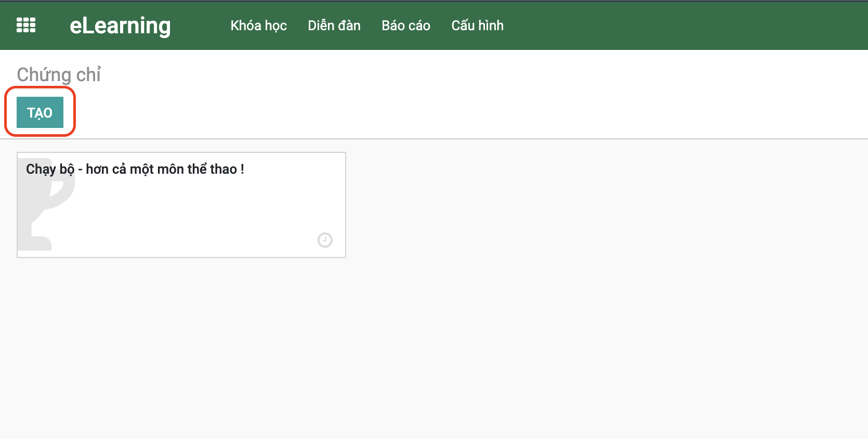Expand the Cấu hình dropdown menu
The image size is (868, 439).
coord(477,25)
